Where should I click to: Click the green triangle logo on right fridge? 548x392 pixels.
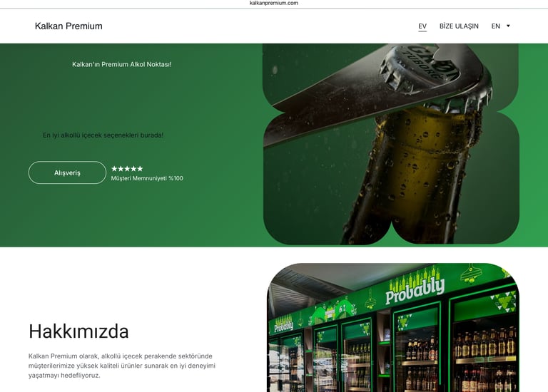point(504,301)
